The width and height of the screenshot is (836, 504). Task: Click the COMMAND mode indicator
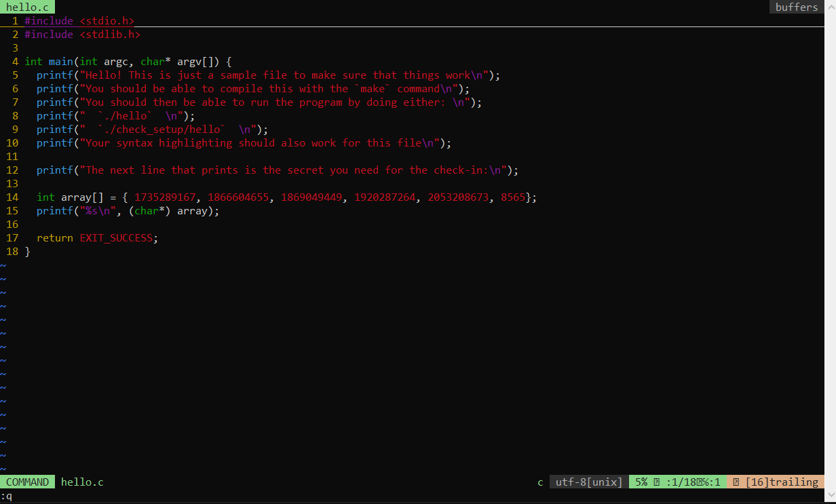[x=27, y=482]
